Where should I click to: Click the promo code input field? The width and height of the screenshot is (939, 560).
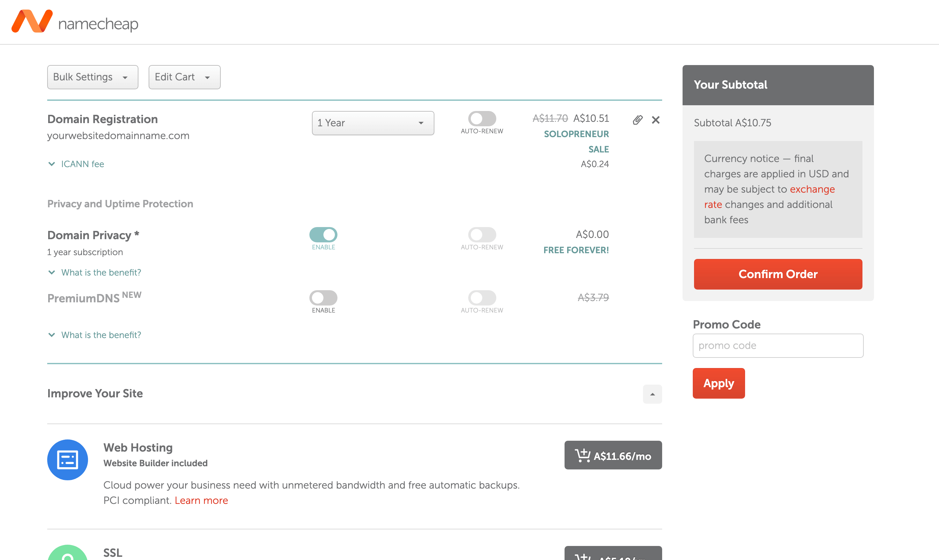click(778, 345)
